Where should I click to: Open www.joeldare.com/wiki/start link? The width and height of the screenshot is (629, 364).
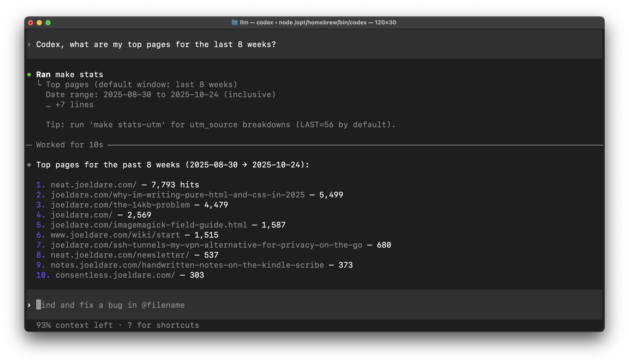click(x=115, y=235)
